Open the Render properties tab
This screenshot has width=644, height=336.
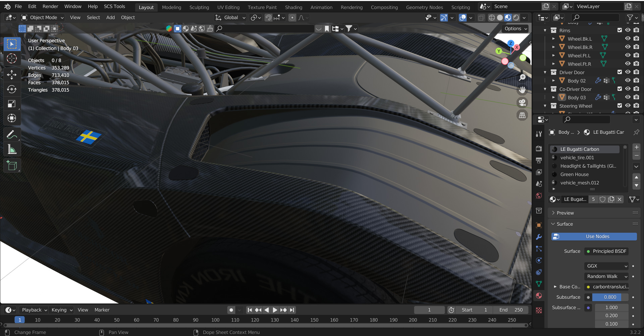539,149
